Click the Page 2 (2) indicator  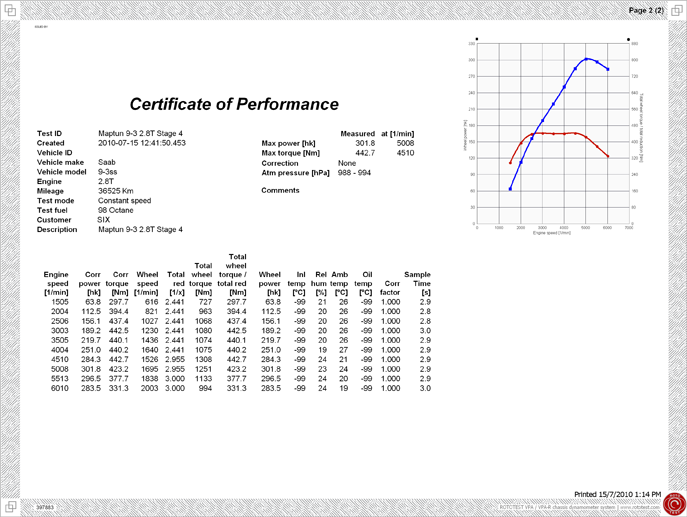click(x=645, y=10)
